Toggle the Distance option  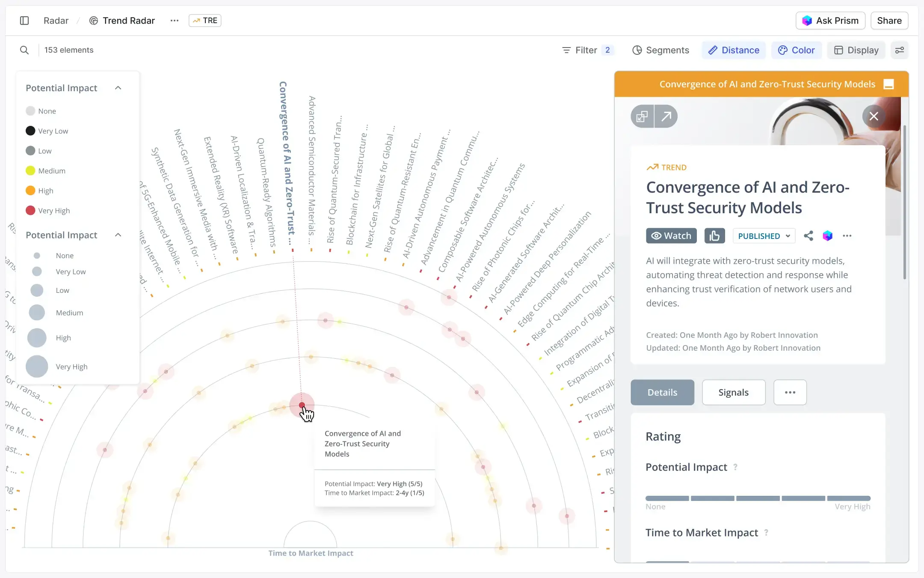[x=733, y=50]
